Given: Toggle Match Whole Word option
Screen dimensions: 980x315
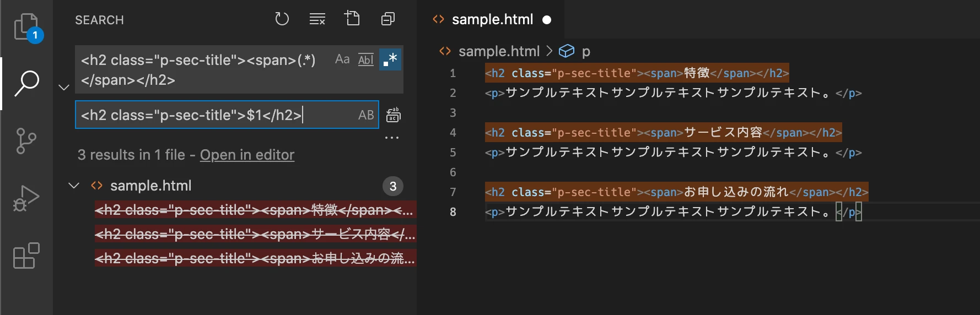Looking at the screenshot, I should tap(366, 59).
